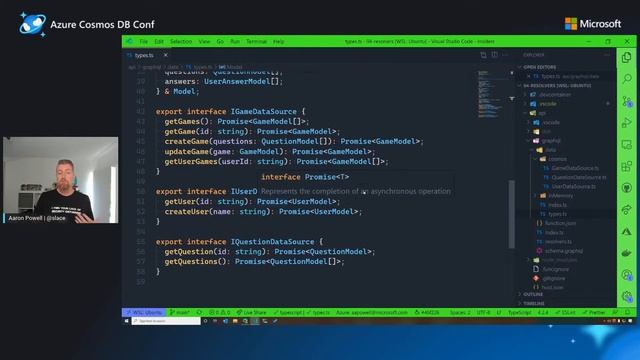Open the Help menu
This screenshot has height=360, width=640.
(x=278, y=42)
